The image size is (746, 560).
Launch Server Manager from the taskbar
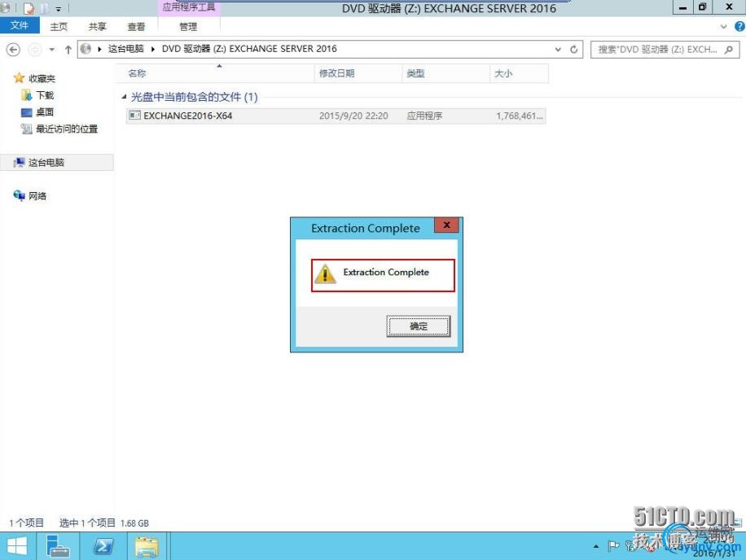[59, 545]
